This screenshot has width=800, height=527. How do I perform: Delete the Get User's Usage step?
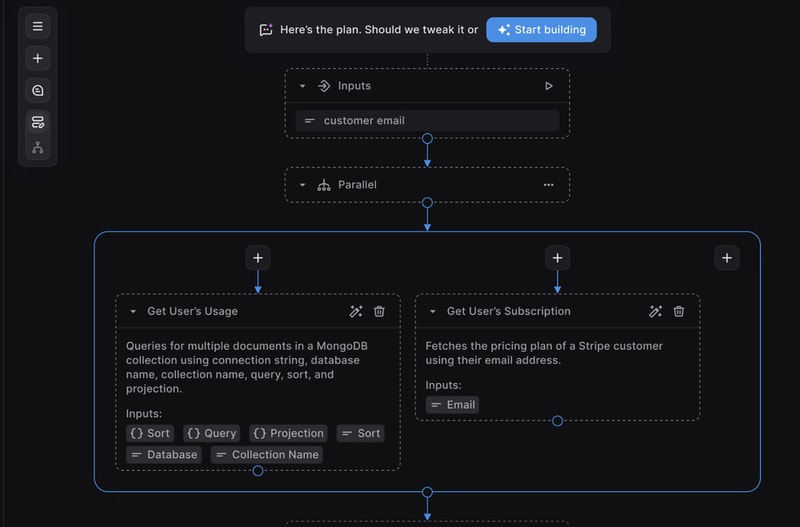[x=379, y=311]
